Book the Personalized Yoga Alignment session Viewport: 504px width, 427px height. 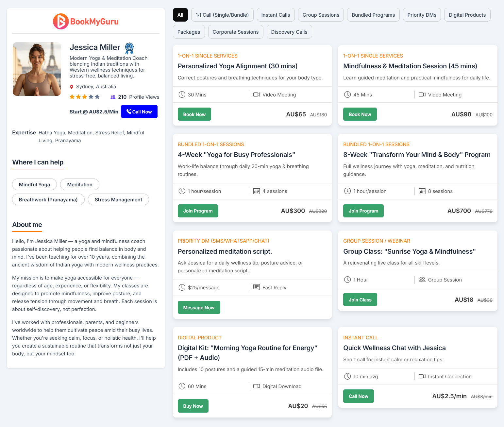tap(194, 114)
